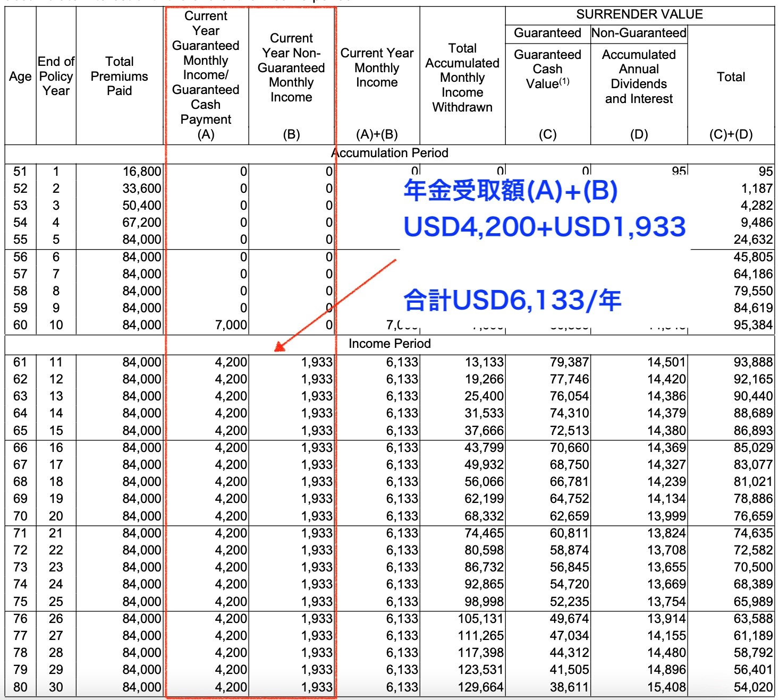Image resolution: width=779 pixels, height=700 pixels.
Task: Select the 7,000 cash payment cell
Action: tap(231, 325)
